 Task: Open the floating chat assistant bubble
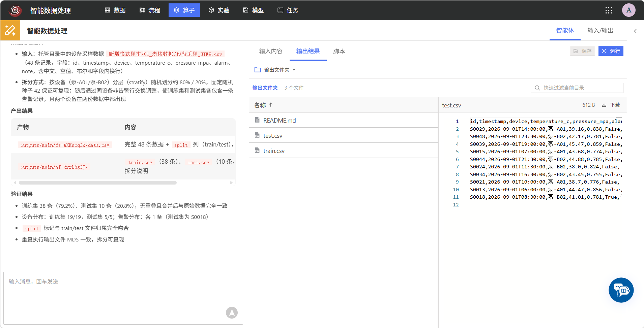pos(621,290)
